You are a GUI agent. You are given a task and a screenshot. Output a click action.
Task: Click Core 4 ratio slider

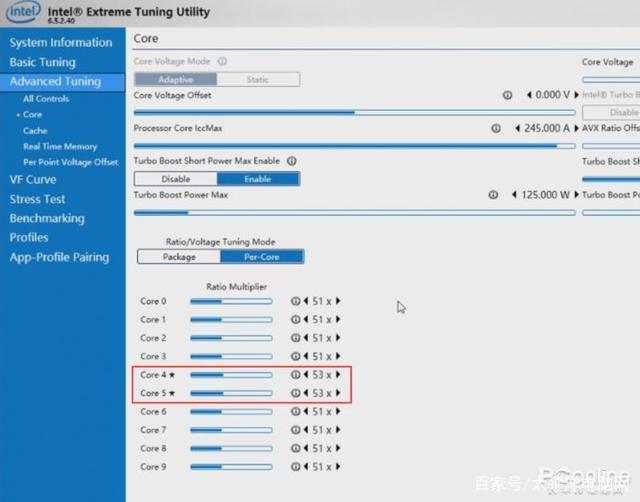pyautogui.click(x=231, y=375)
